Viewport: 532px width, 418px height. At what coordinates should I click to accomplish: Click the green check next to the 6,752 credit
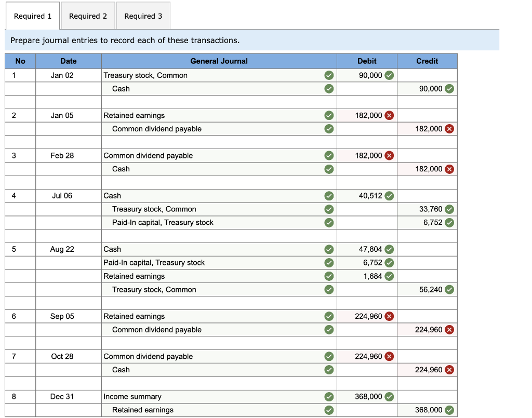pos(450,222)
